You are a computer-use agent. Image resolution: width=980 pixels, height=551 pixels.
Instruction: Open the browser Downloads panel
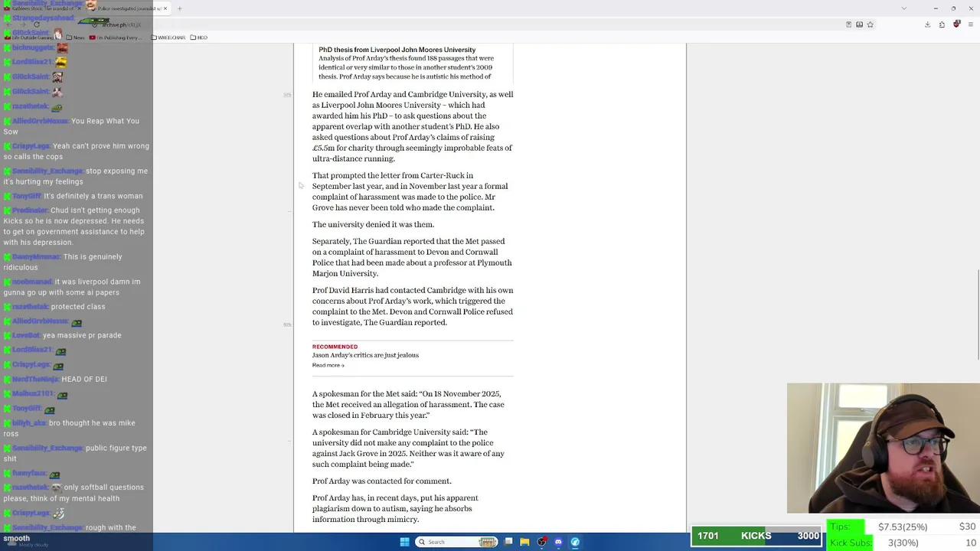[927, 24]
